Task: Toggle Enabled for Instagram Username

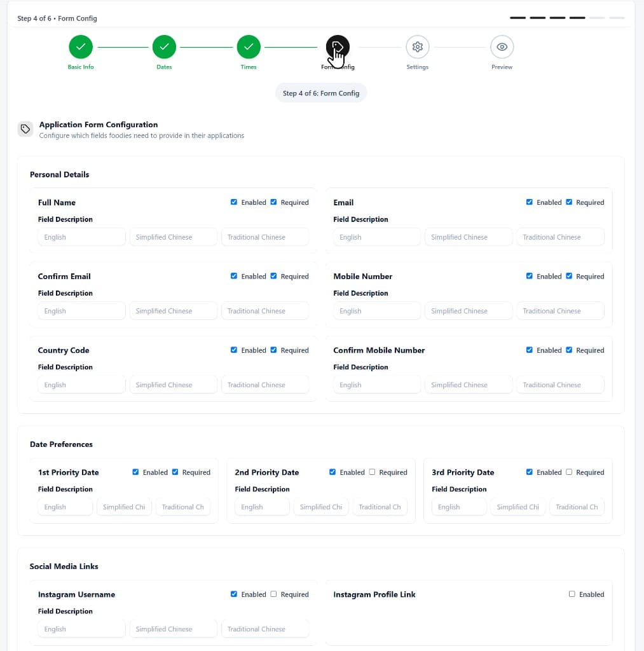Action: coord(234,594)
